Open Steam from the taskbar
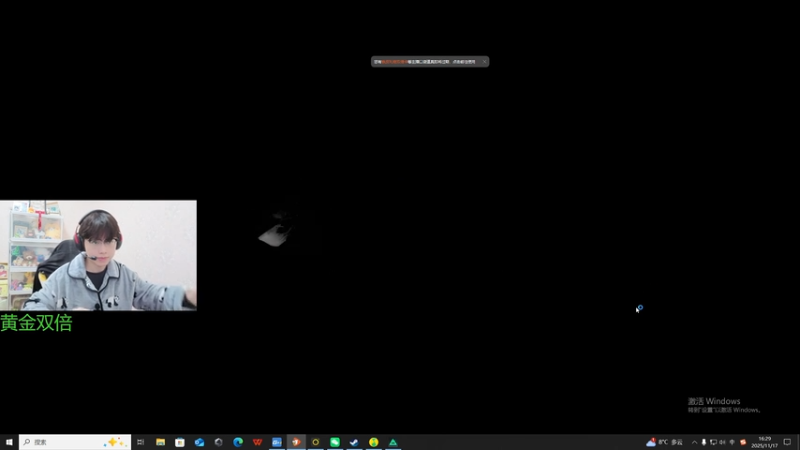The width and height of the screenshot is (800, 450). [354, 442]
